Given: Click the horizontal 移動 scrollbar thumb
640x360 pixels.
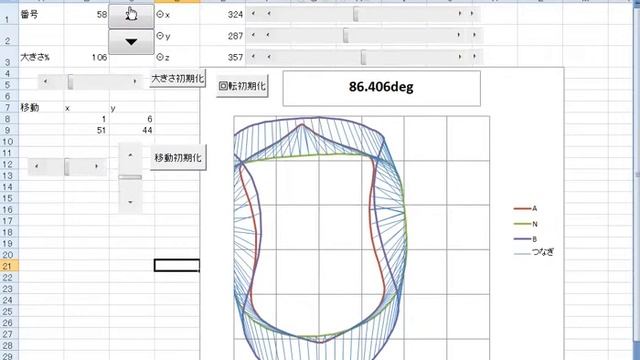Looking at the screenshot, I should 67,167.
